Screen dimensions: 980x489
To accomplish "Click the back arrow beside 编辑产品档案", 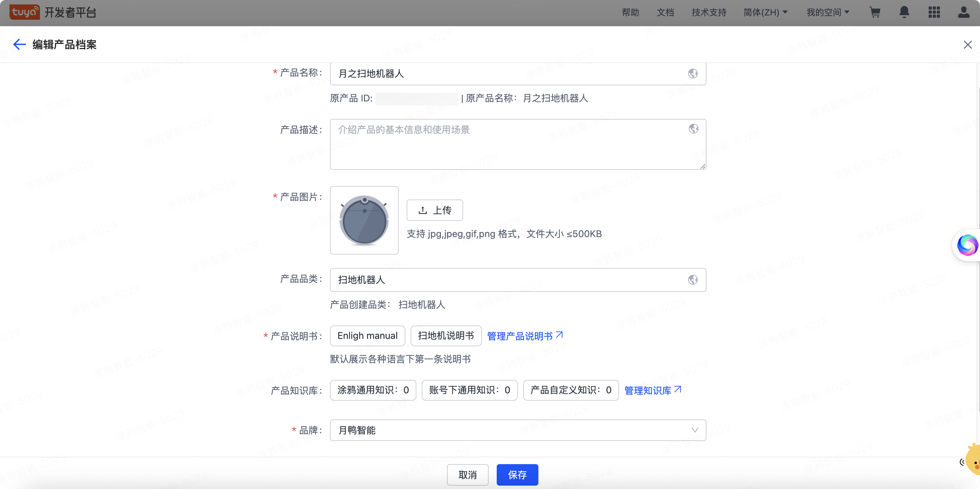I will [x=19, y=44].
